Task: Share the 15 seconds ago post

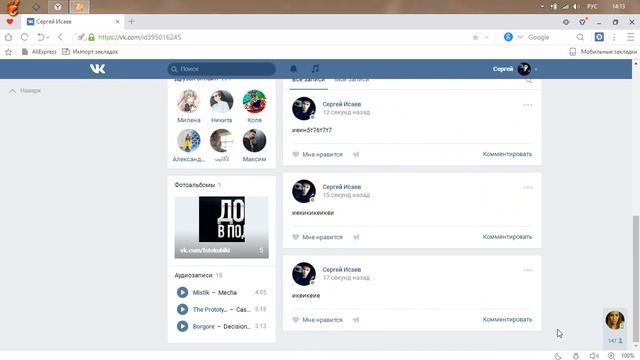Action: [356, 237]
